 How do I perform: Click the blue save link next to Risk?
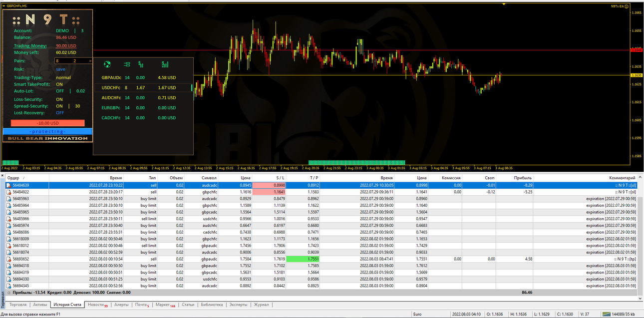pos(60,69)
